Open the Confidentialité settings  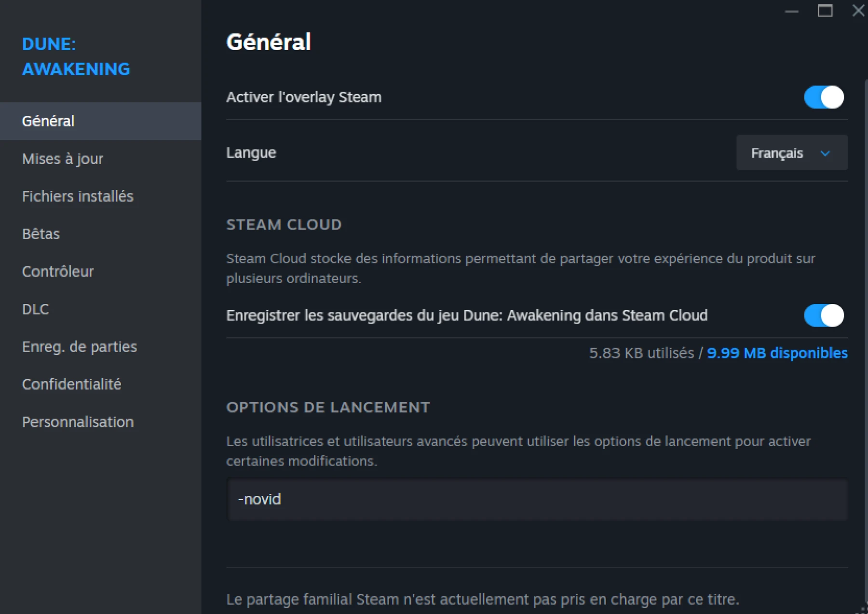71,384
